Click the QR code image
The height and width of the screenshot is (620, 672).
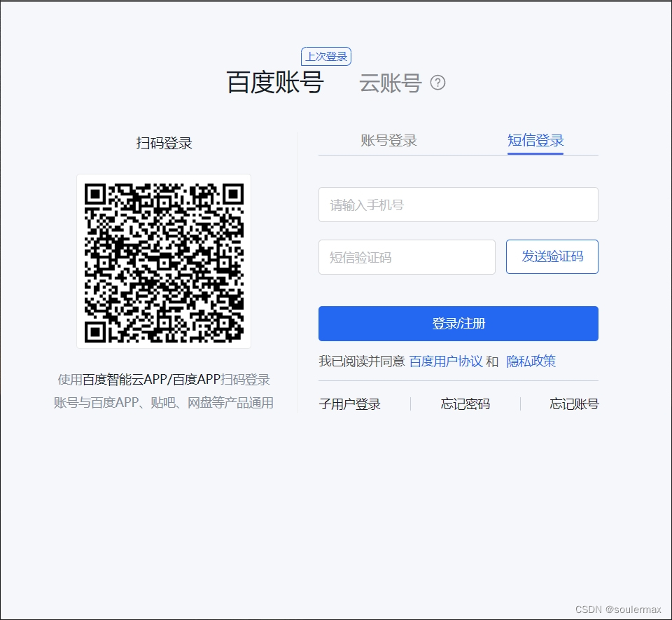[x=164, y=261]
